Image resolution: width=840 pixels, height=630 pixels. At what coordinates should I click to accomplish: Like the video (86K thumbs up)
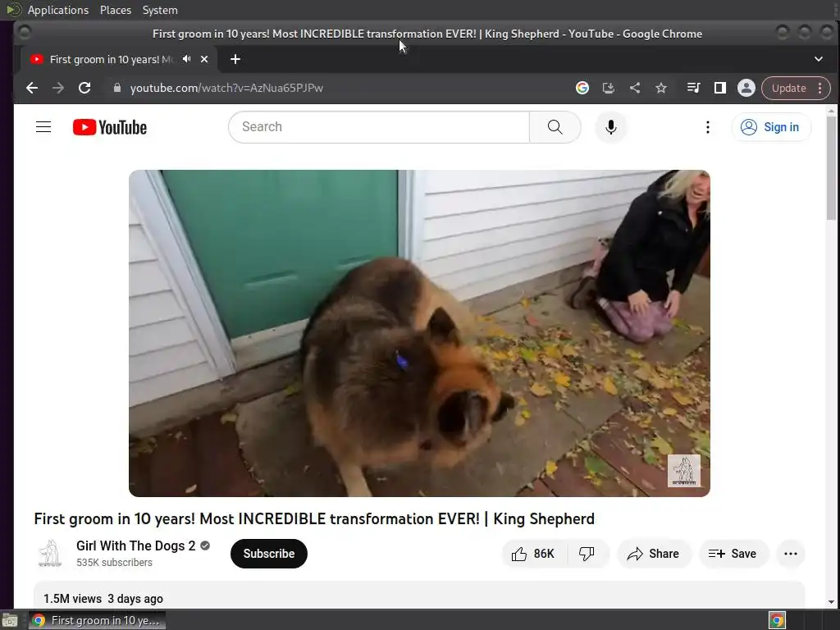click(533, 554)
